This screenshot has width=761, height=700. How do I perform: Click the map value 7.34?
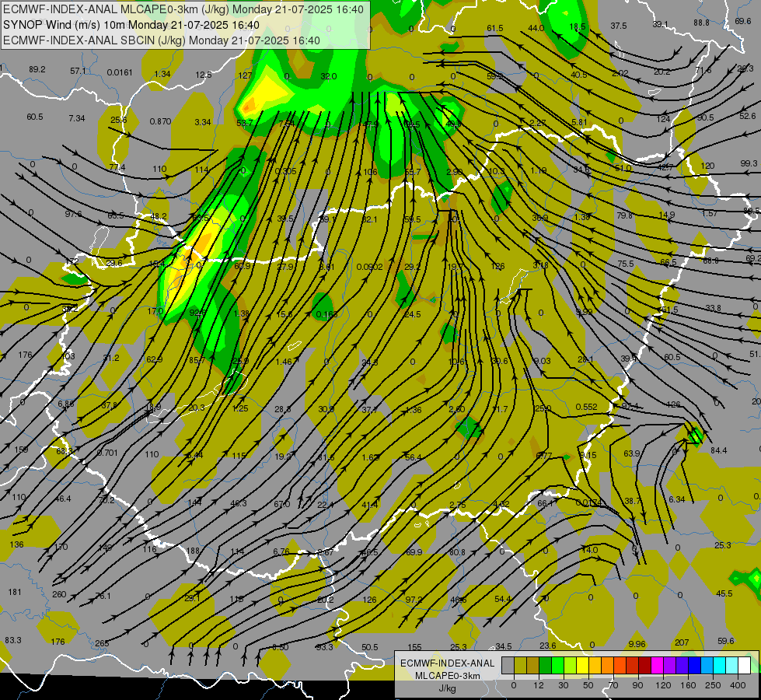click(77, 118)
